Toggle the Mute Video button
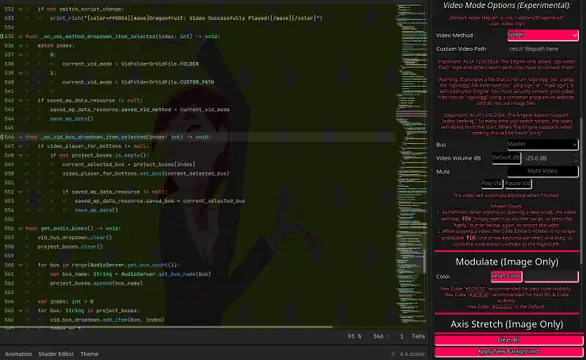The width and height of the screenshot is (586, 360). (543, 171)
